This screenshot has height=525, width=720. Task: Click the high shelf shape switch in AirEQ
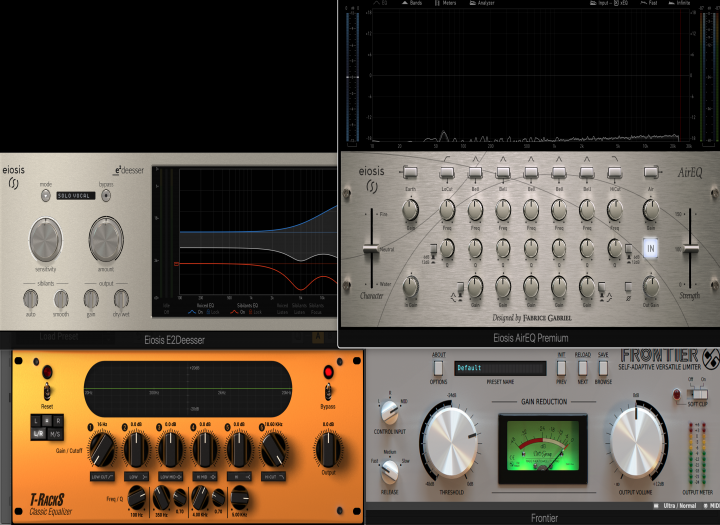(x=601, y=288)
